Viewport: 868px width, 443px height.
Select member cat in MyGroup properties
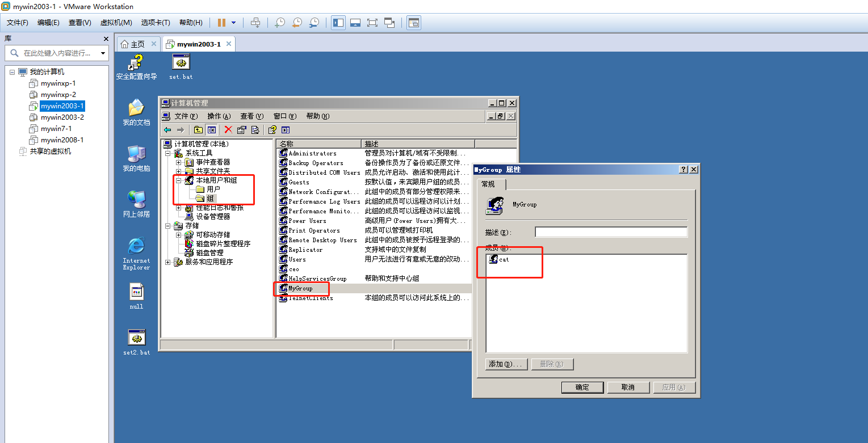498,259
